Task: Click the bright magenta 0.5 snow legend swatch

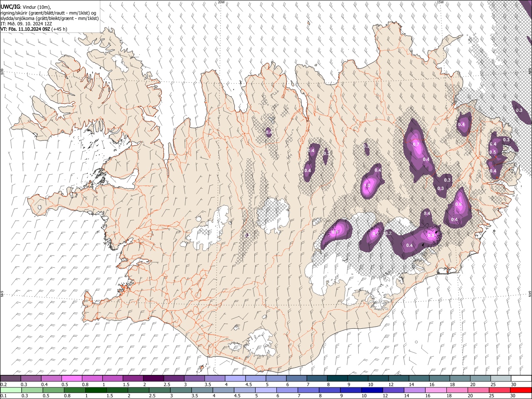Action: pyautogui.click(x=71, y=379)
